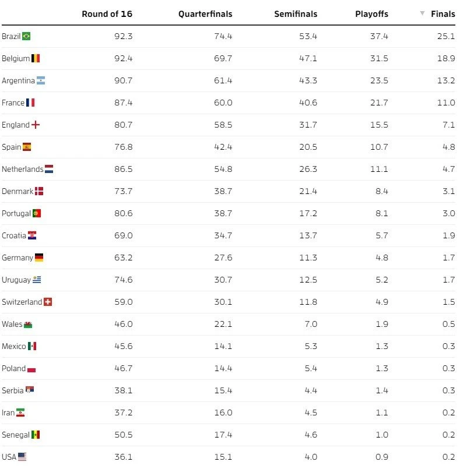Sort table by Semifinals header

(x=296, y=14)
